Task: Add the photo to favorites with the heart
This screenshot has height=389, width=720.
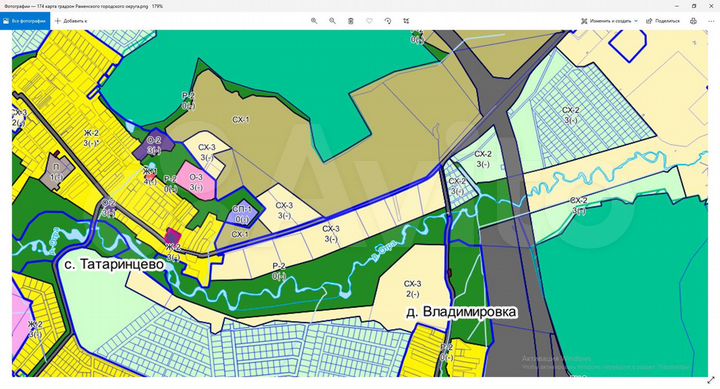Action: [369, 21]
